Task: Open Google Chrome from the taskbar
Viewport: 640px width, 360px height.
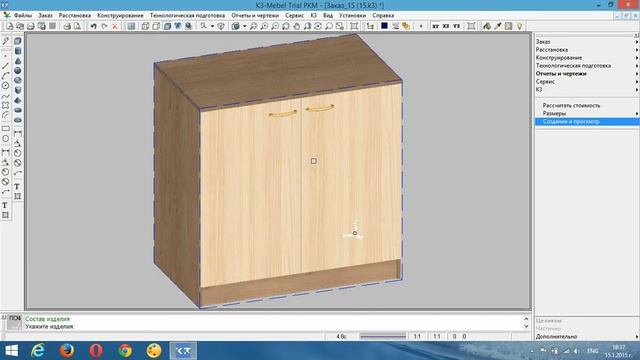Action: point(125,351)
